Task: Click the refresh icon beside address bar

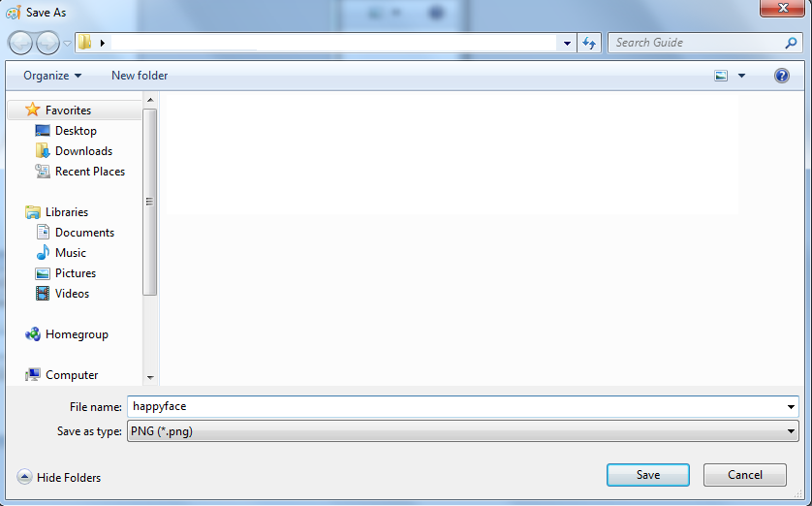Action: click(589, 43)
